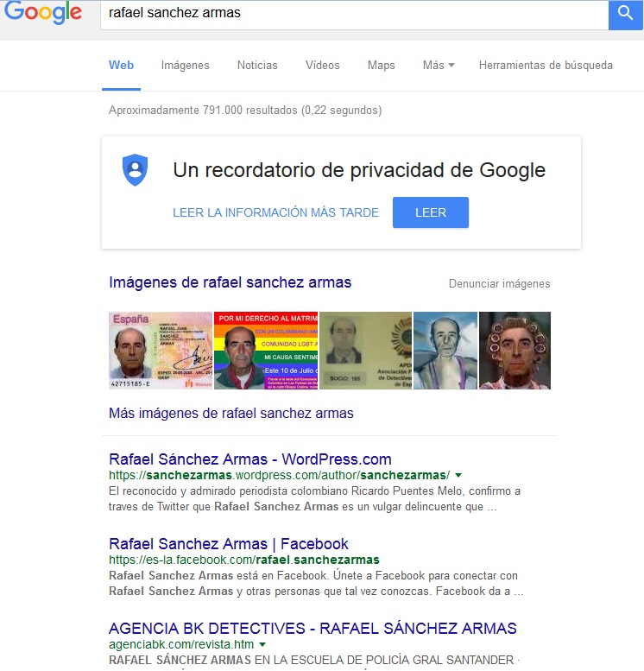
Task: Click the search box with rafael sanchez armas
Action: click(354, 15)
